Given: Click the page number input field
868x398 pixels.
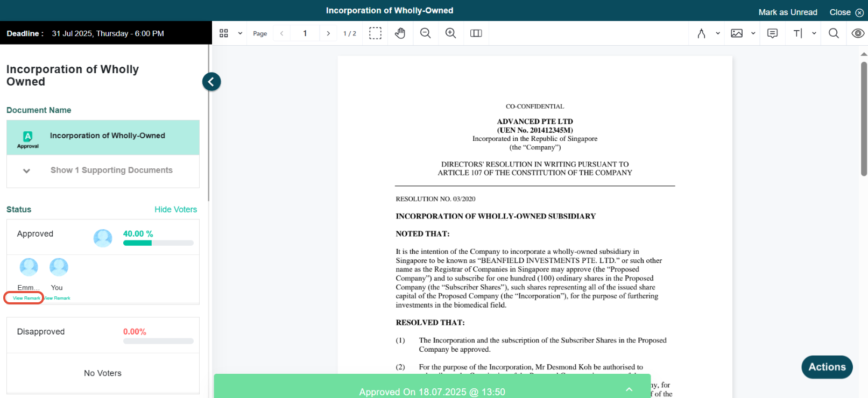Looking at the screenshot, I should pos(305,33).
